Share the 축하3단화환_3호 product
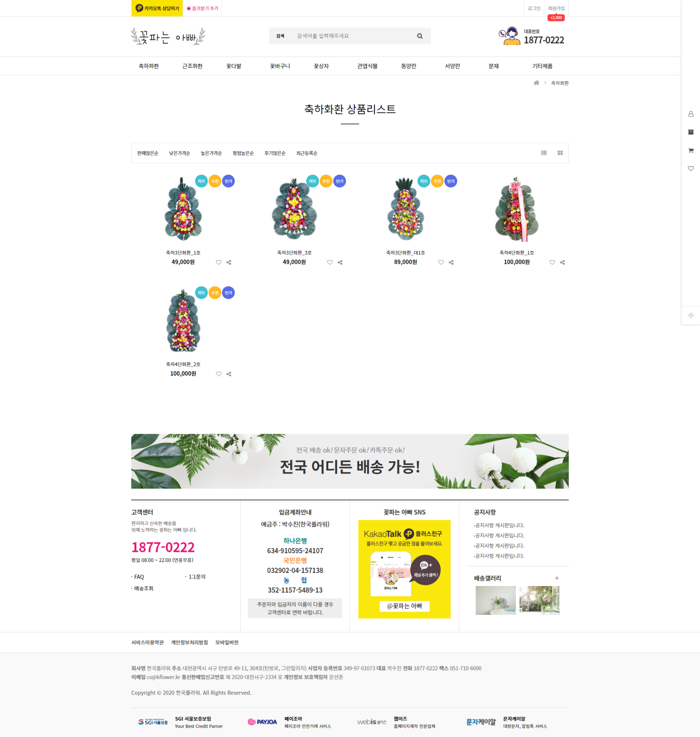This screenshot has width=700, height=737. [x=340, y=263]
